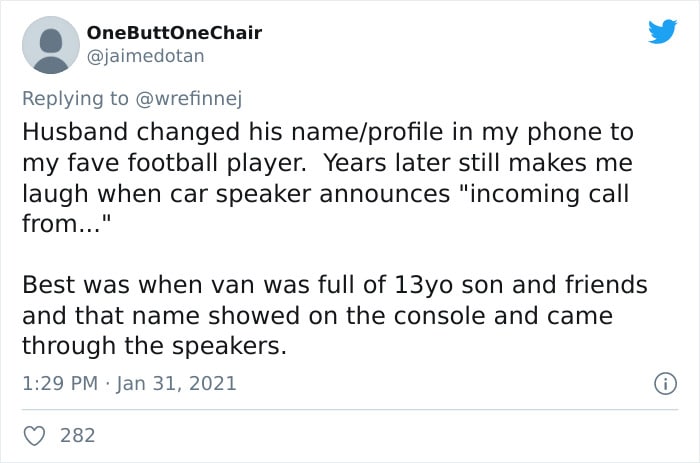Click the Jan 31, 2021 date
The width and height of the screenshot is (700, 463).
click(x=176, y=384)
